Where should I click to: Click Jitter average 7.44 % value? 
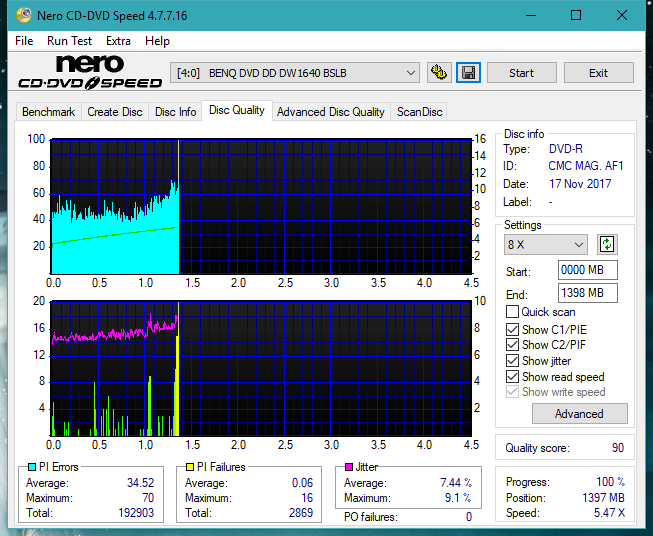[x=456, y=483]
